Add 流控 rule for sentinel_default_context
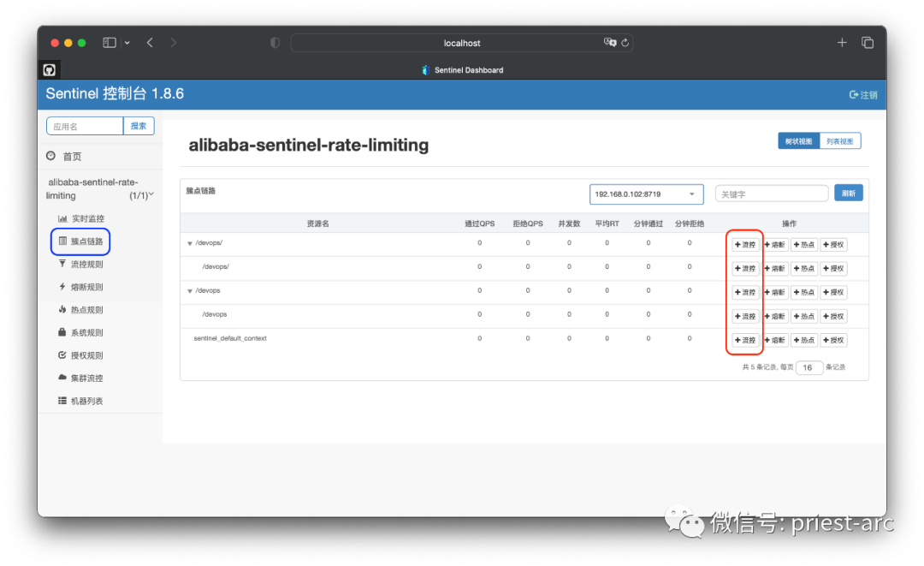The image size is (924, 566). pos(745,340)
